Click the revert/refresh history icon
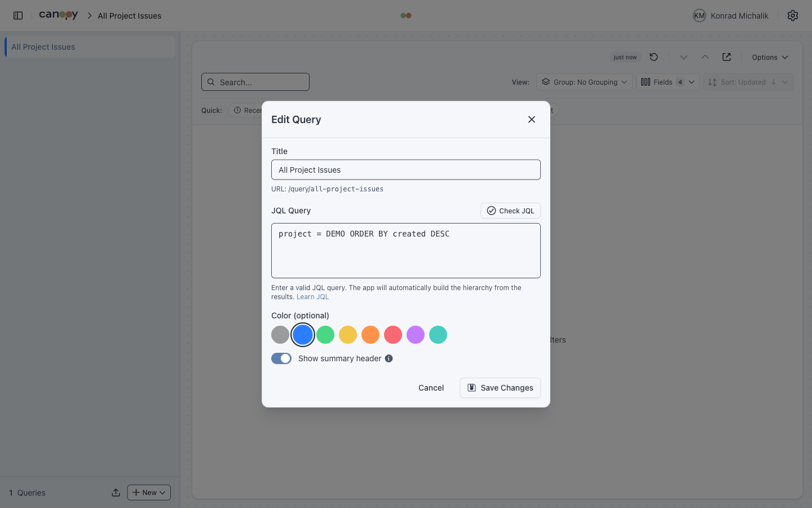Image resolution: width=812 pixels, height=508 pixels. (x=654, y=57)
